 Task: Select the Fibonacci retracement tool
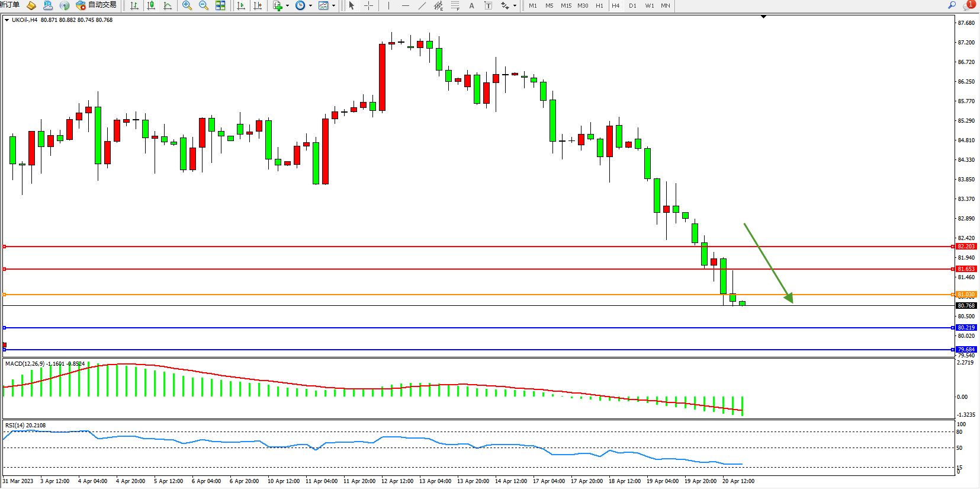pyautogui.click(x=455, y=5)
